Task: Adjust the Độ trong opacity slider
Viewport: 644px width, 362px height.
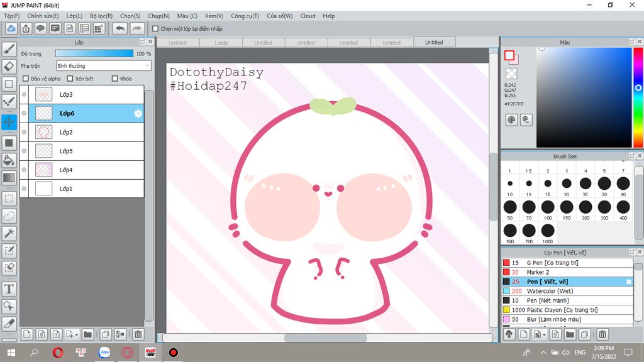Action: pyautogui.click(x=94, y=53)
